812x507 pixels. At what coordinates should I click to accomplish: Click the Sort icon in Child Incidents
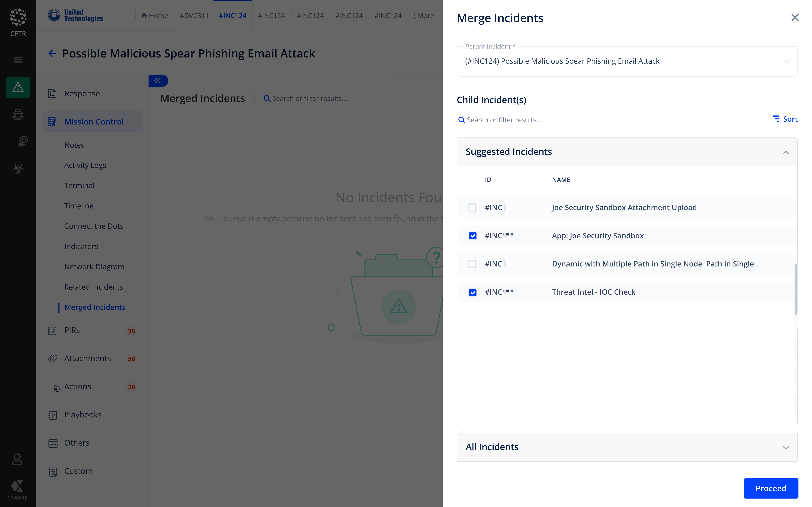(x=776, y=119)
